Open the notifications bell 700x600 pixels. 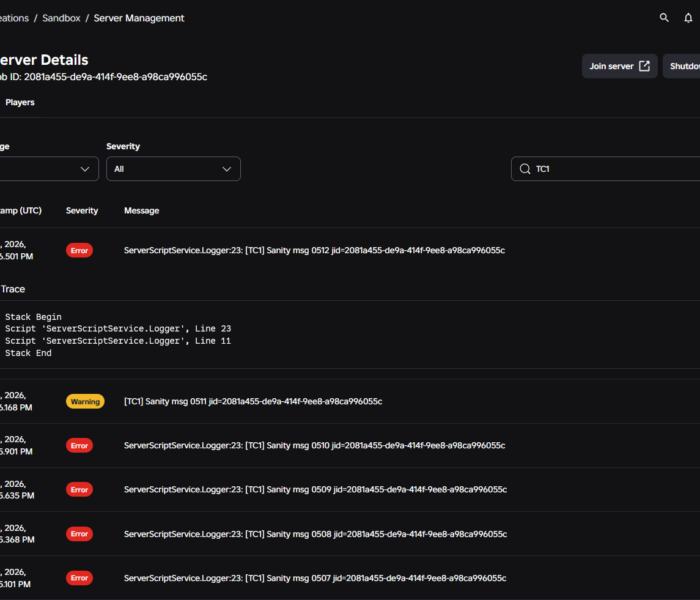point(688,18)
